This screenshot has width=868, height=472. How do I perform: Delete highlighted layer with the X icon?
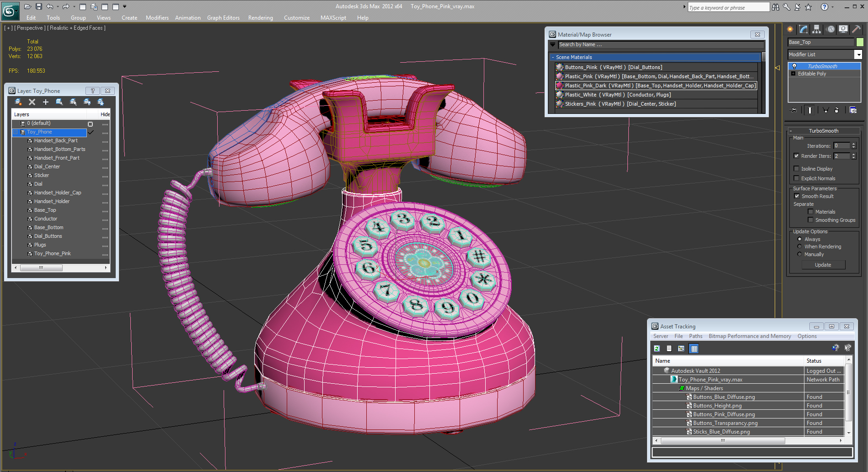32,102
